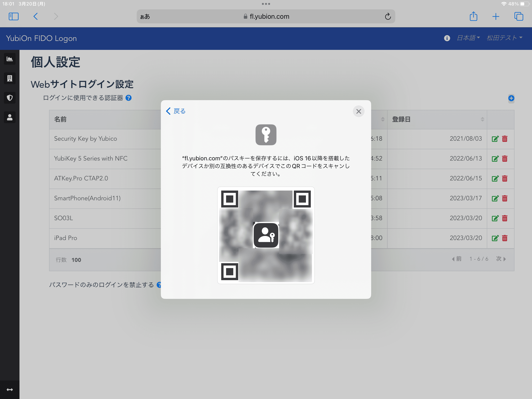Tap the fl.yubion.com address bar
532x399 pixels.
click(266, 16)
